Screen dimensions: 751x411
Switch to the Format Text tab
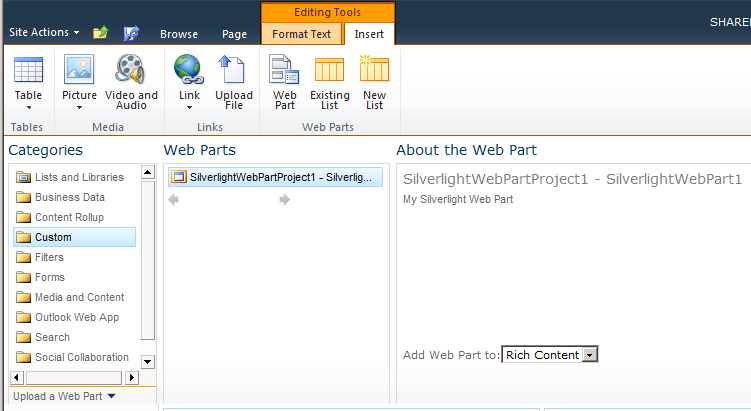(x=302, y=34)
